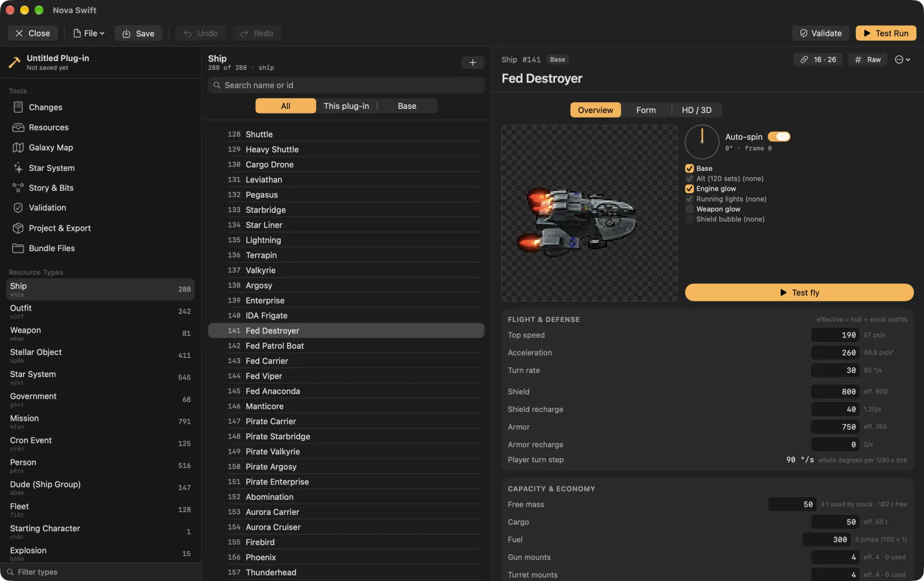
Task: Filter list to Base
Action: tap(407, 106)
